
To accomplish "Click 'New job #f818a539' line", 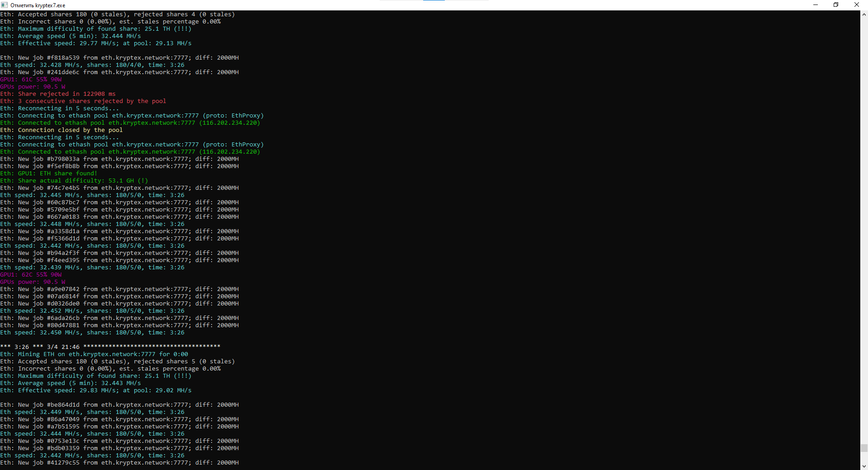I will [119, 58].
